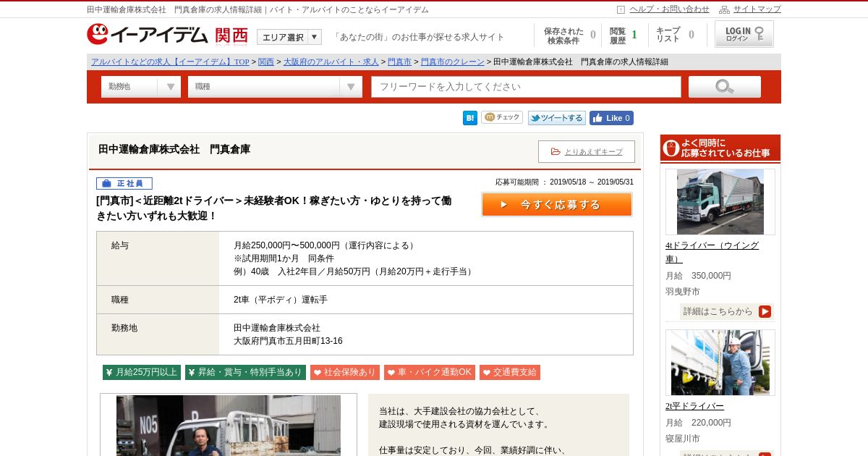Viewport: 868px width, 456px height.
Task: Select tag 昇給・賞与・特別手当あり
Action: click(246, 372)
